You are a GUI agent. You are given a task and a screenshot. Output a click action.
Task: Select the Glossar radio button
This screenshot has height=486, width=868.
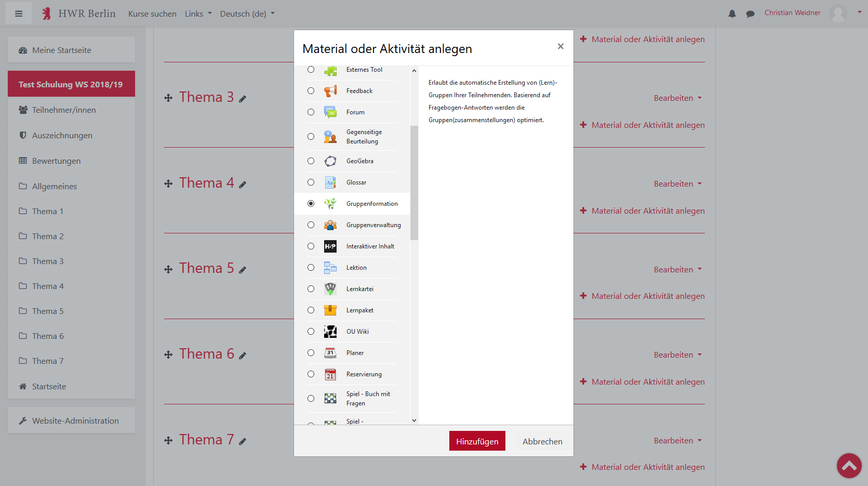(311, 182)
